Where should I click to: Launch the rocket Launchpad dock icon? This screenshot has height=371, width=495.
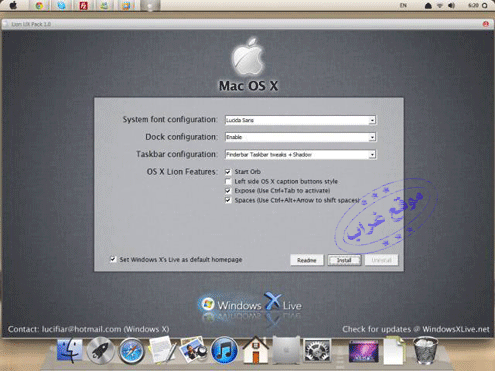coord(100,350)
